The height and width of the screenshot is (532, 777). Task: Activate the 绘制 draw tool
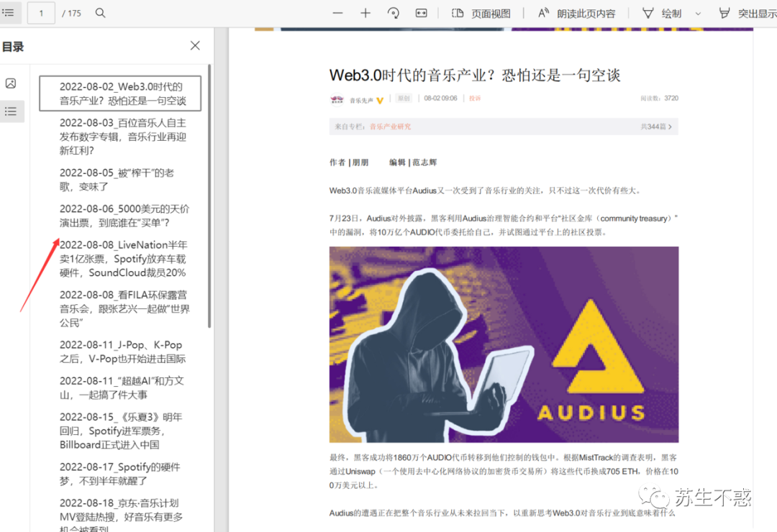pyautogui.click(x=662, y=14)
